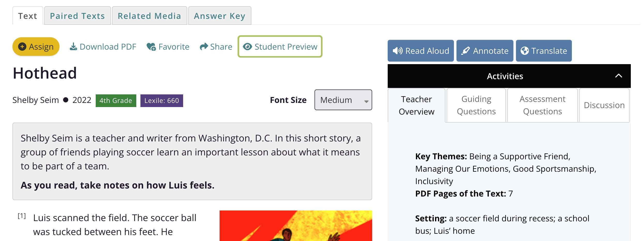This screenshot has width=644, height=241.
Task: Open the Related Media tab
Action: pos(149,16)
